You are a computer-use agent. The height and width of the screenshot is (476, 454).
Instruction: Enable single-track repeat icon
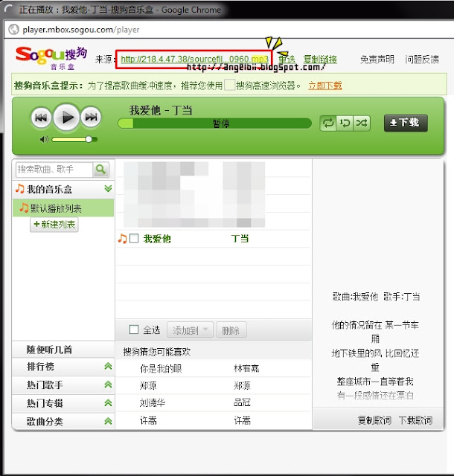345,123
